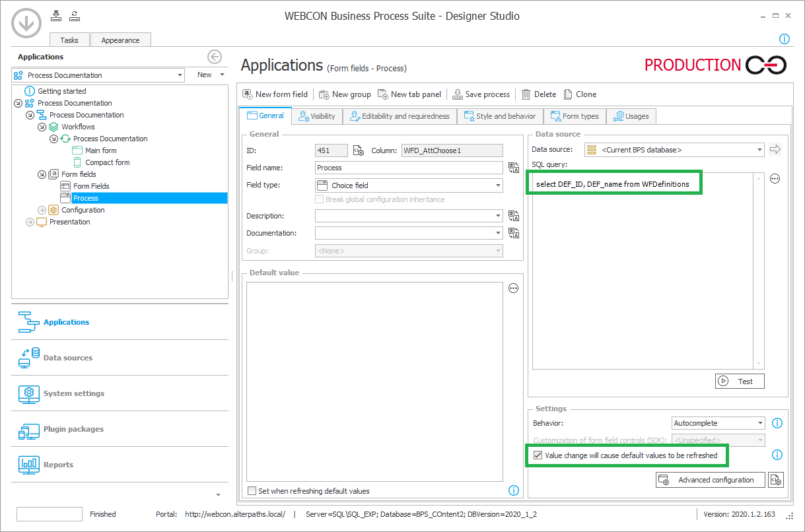Select Compact form in the tree
The width and height of the screenshot is (805, 532).
coord(108,162)
